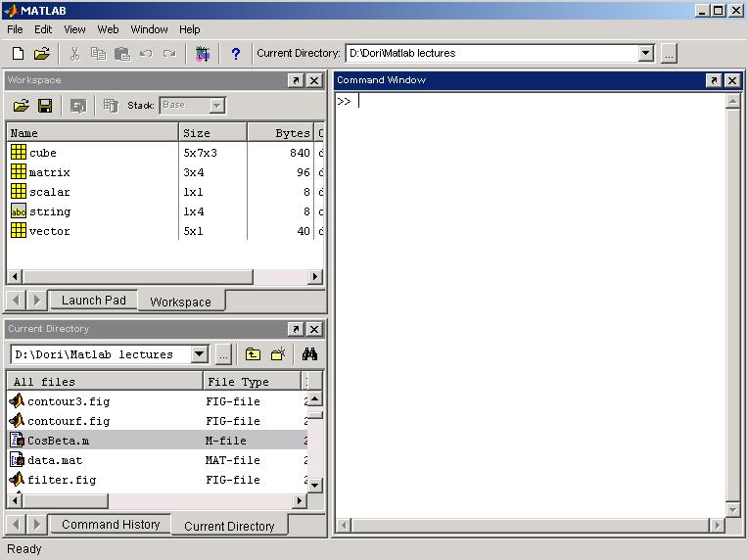Screen dimensions: 748x560
Task: Launch Simulink library browser icon
Action: [203, 54]
